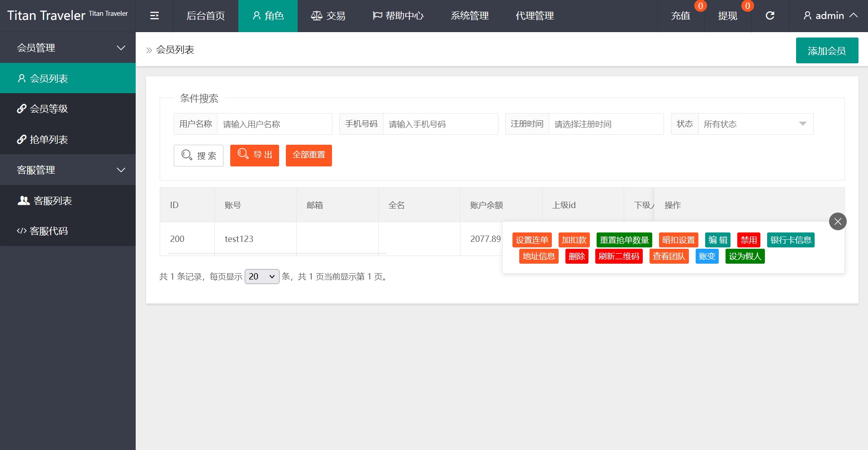Open 系统管理 in the top menu
Image resolution: width=868 pixels, height=450 pixels.
(x=470, y=16)
